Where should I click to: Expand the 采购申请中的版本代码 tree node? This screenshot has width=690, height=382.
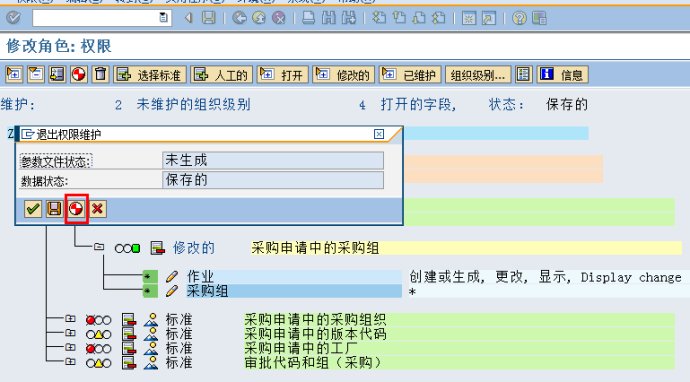(x=70, y=332)
